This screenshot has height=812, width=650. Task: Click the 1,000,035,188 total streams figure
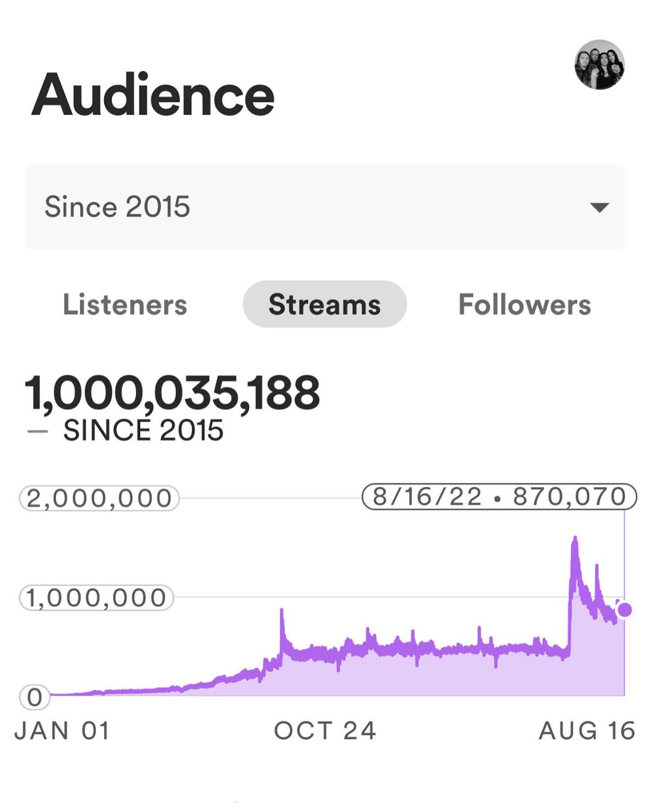172,393
